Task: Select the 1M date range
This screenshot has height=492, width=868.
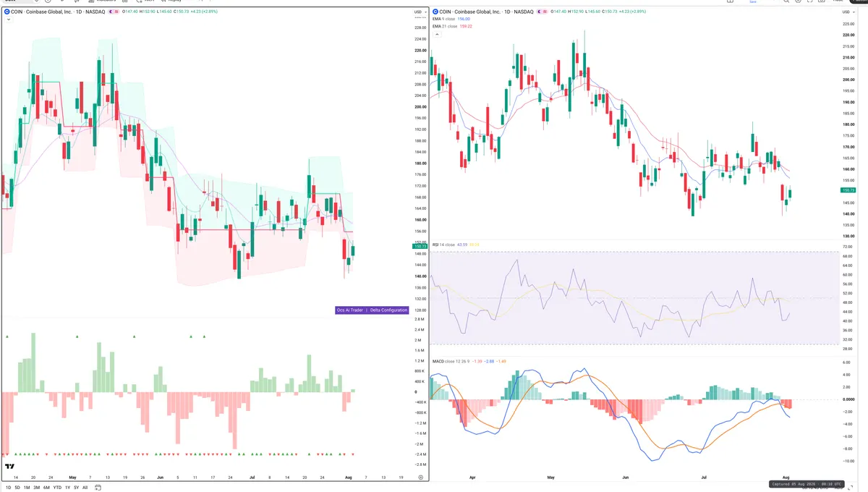Action: click(27, 488)
